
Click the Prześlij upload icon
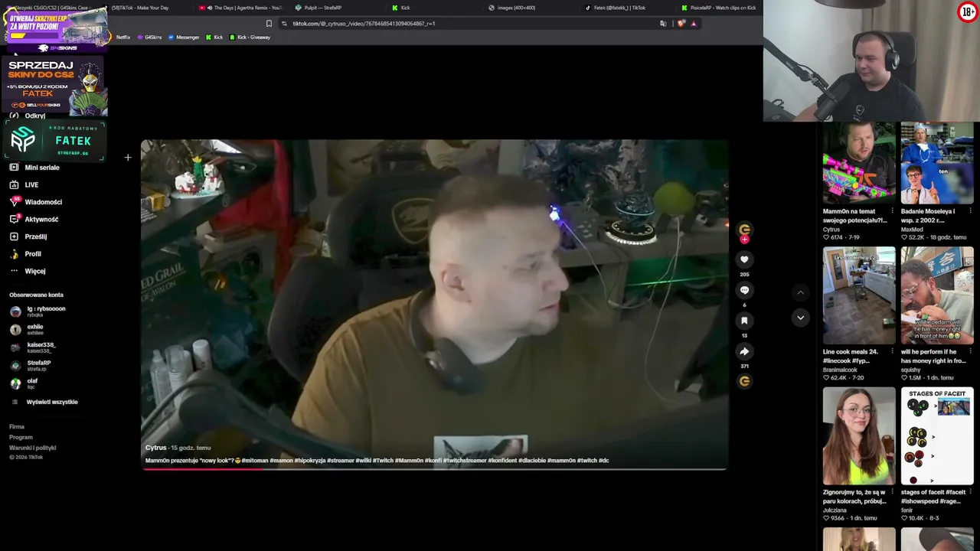point(14,236)
